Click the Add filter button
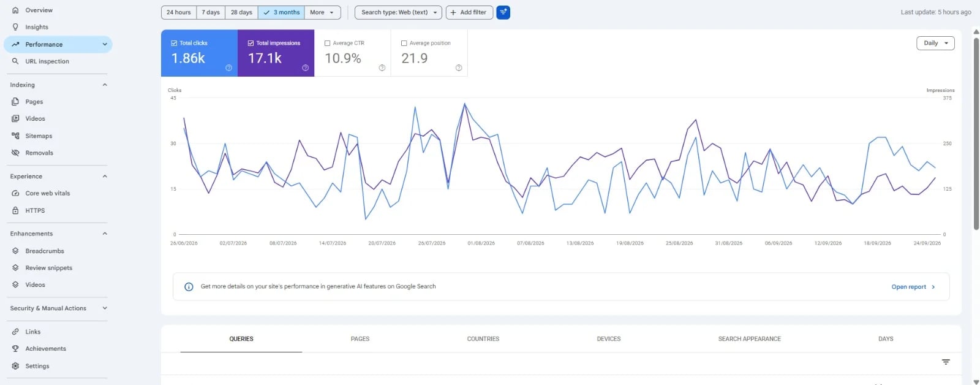The height and width of the screenshot is (385, 980). (469, 12)
